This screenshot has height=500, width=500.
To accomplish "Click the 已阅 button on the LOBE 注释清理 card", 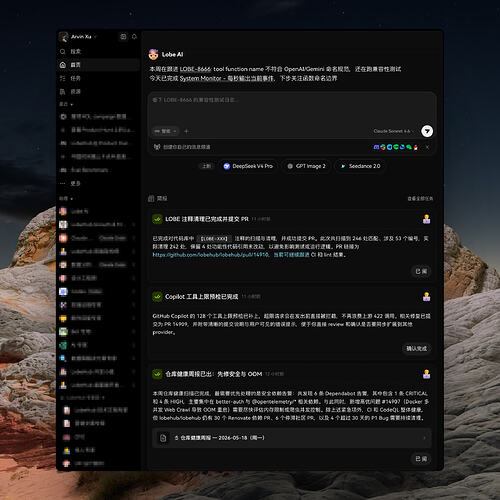I will (421, 271).
